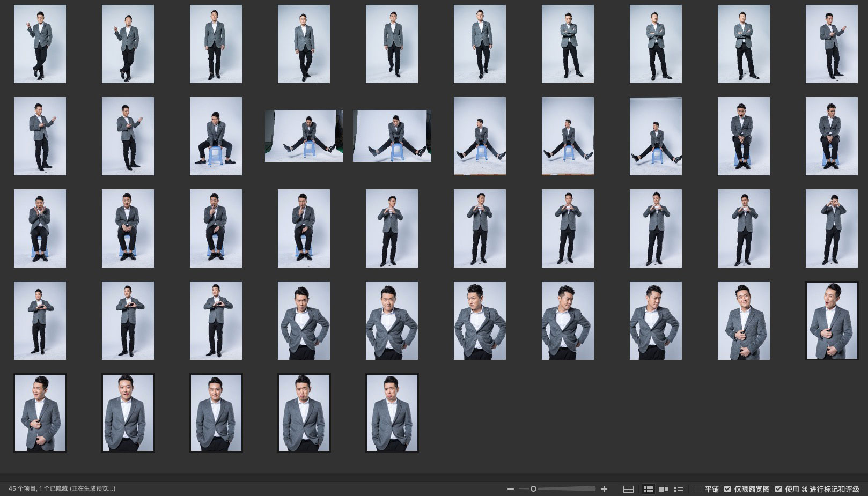This screenshot has height=496, width=868.
Task: Select first thumbnail in the bottom row
Action: click(40, 413)
